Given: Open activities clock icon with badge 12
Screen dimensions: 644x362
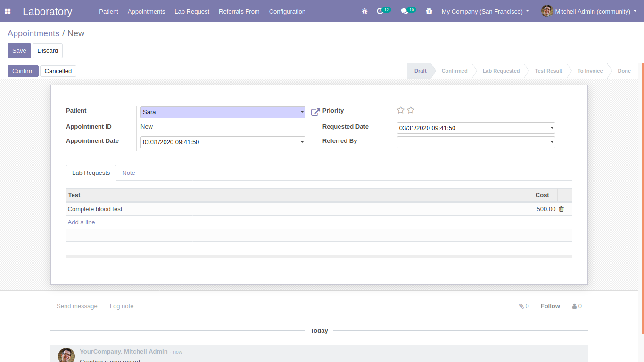Looking at the screenshot, I should click(x=380, y=11).
